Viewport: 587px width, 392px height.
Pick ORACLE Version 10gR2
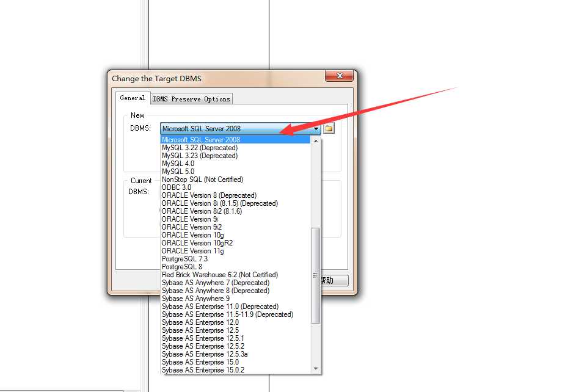[x=236, y=243]
